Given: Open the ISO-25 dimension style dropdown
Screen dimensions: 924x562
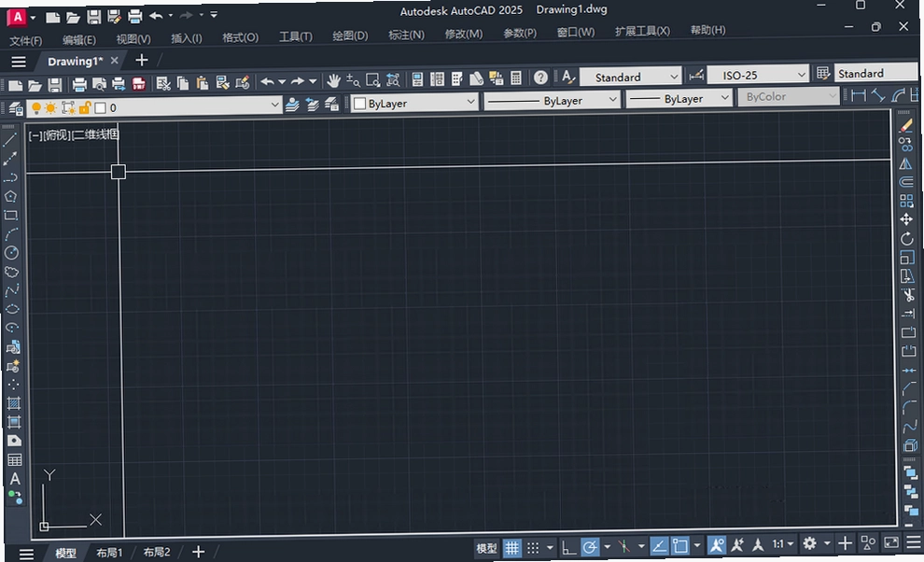Looking at the screenshot, I should 801,75.
